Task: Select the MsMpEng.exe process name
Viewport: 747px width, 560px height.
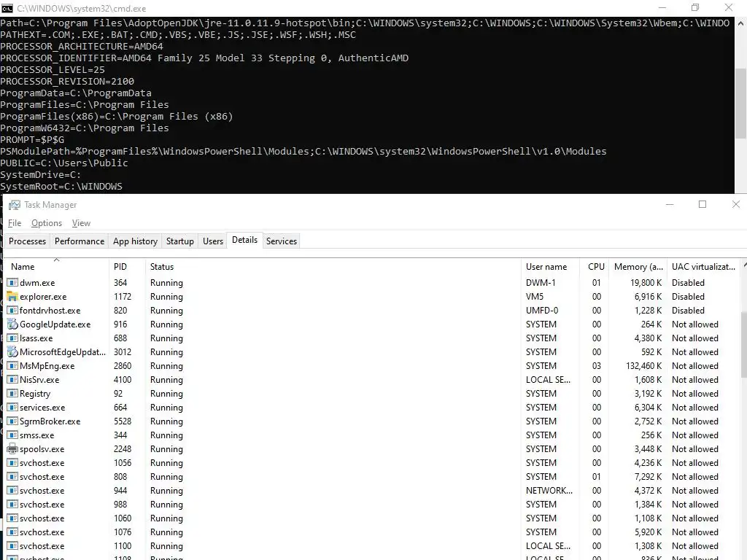Action: point(47,366)
